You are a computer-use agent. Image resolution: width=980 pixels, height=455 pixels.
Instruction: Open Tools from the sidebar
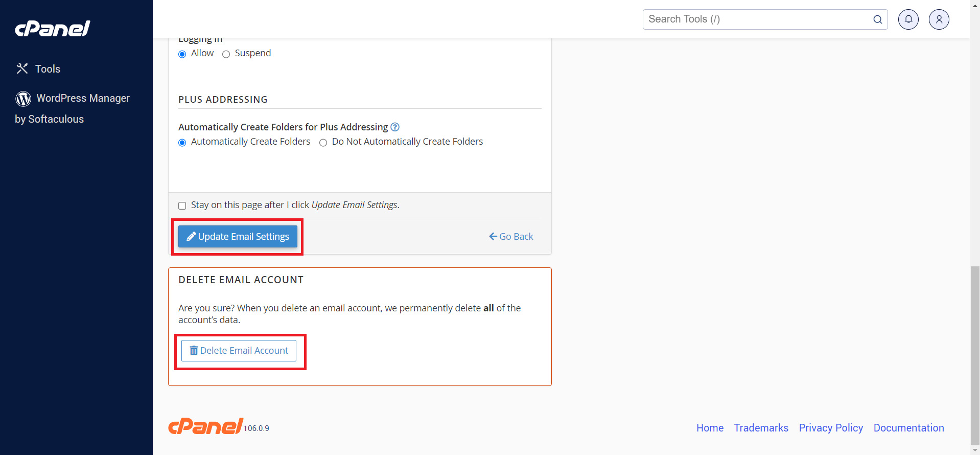pyautogui.click(x=38, y=69)
